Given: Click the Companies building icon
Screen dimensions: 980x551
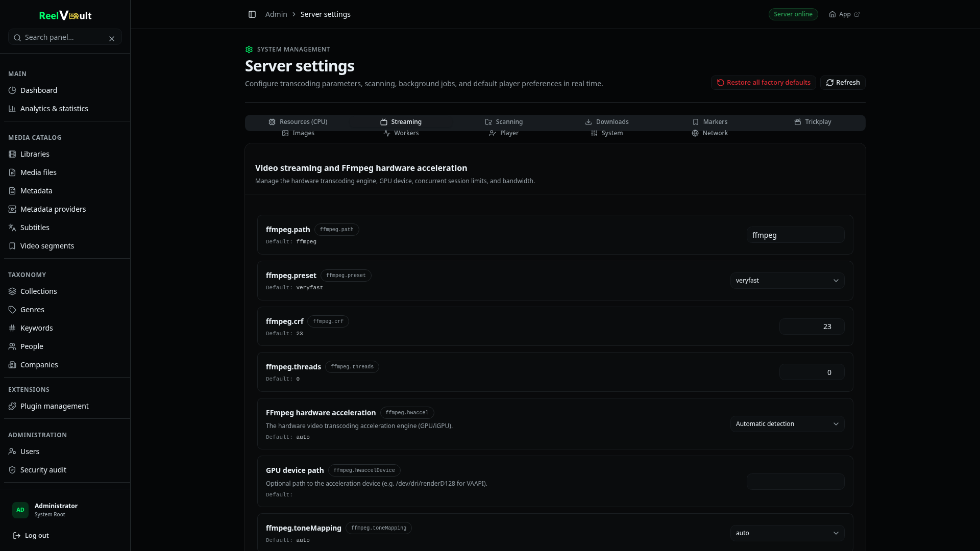Looking at the screenshot, I should (x=12, y=365).
